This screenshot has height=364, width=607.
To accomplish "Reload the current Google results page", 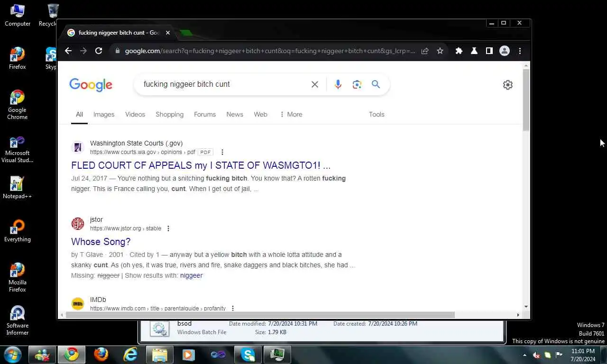I will [99, 51].
